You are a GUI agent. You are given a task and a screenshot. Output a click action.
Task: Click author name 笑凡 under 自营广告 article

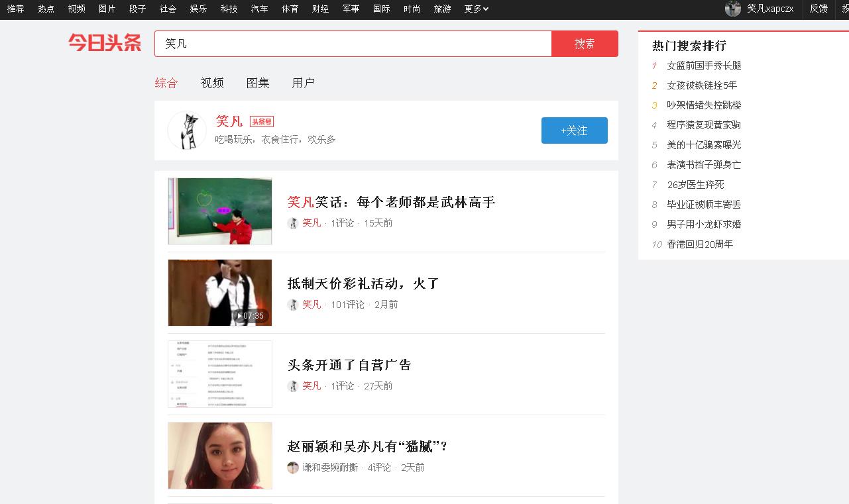(x=311, y=386)
